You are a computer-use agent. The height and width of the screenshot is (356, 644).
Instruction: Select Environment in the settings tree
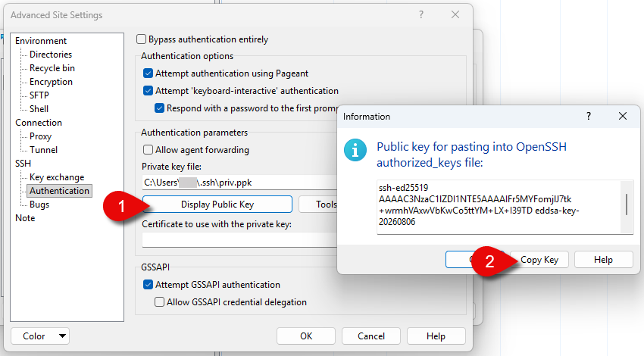(x=41, y=41)
